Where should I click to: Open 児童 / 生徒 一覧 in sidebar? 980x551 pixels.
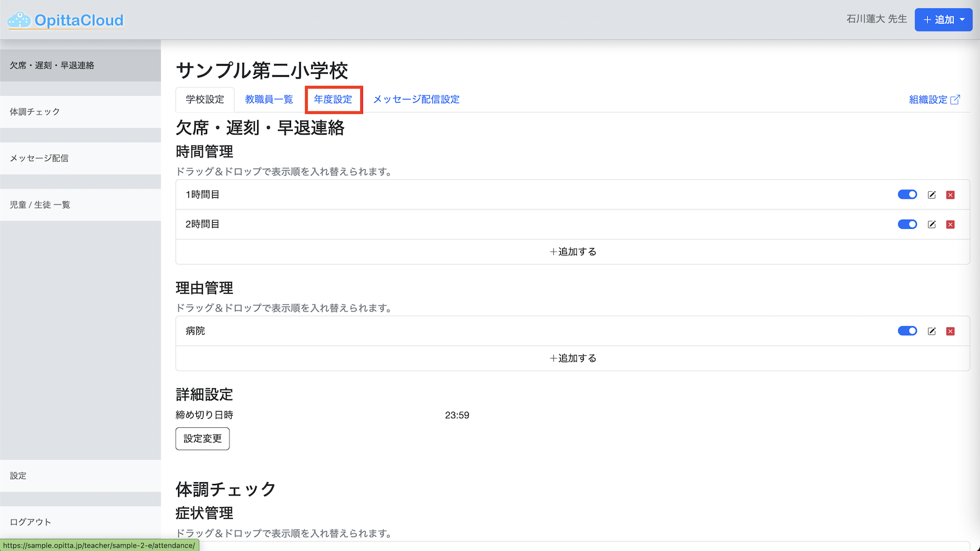pos(80,205)
